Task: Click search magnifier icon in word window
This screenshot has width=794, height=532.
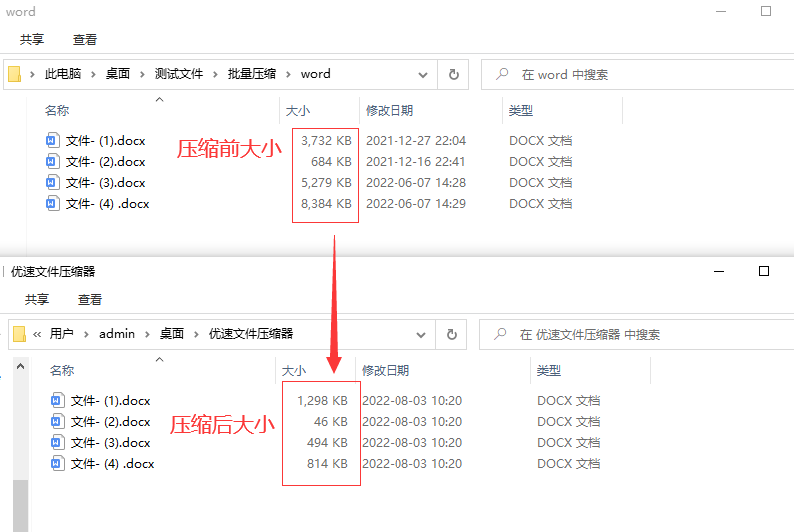Action: click(502, 74)
